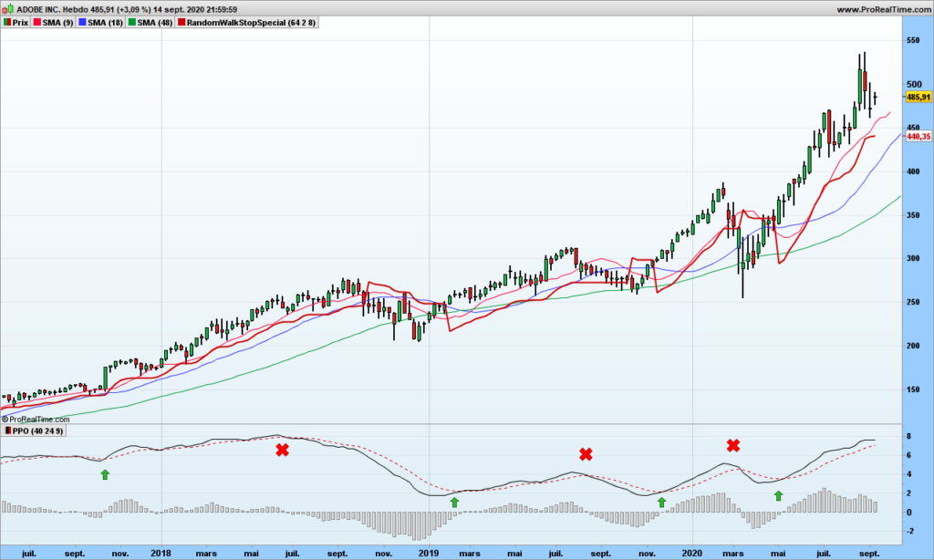Select the SMA (48) legend entry
Image resolution: width=934 pixels, height=560 pixels.
pyautogui.click(x=150, y=23)
